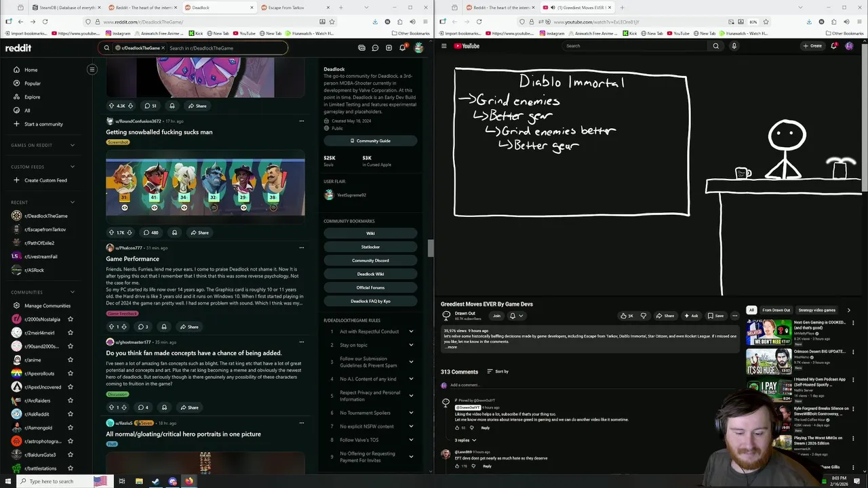Open options menu of Game Performance post
The image size is (868, 488).
(x=302, y=247)
